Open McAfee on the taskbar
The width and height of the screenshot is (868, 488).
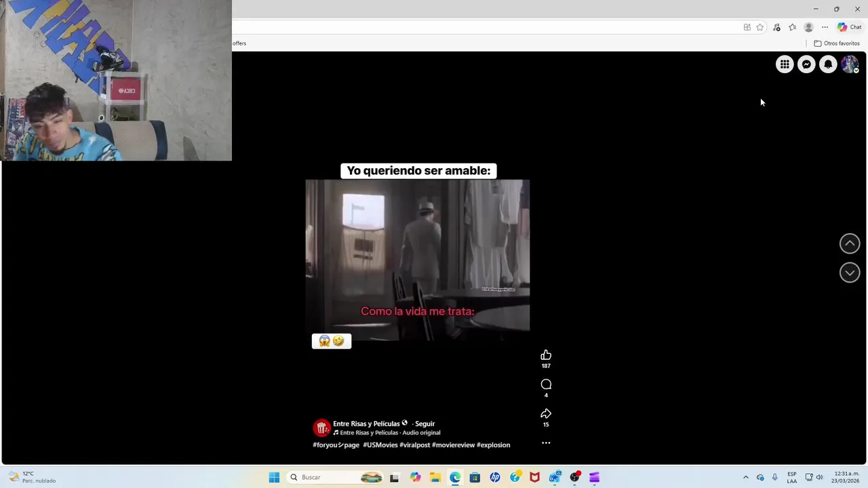coord(534,477)
